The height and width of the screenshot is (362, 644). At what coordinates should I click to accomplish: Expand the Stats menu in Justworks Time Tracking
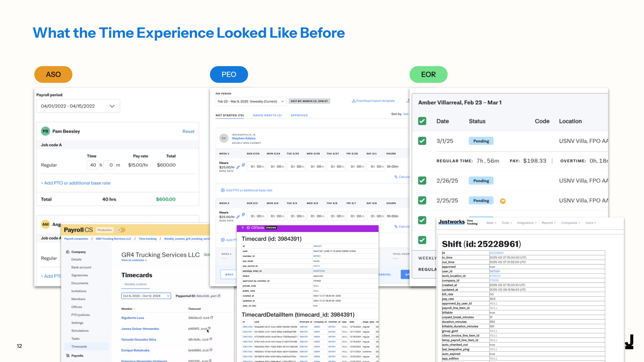pos(491,223)
